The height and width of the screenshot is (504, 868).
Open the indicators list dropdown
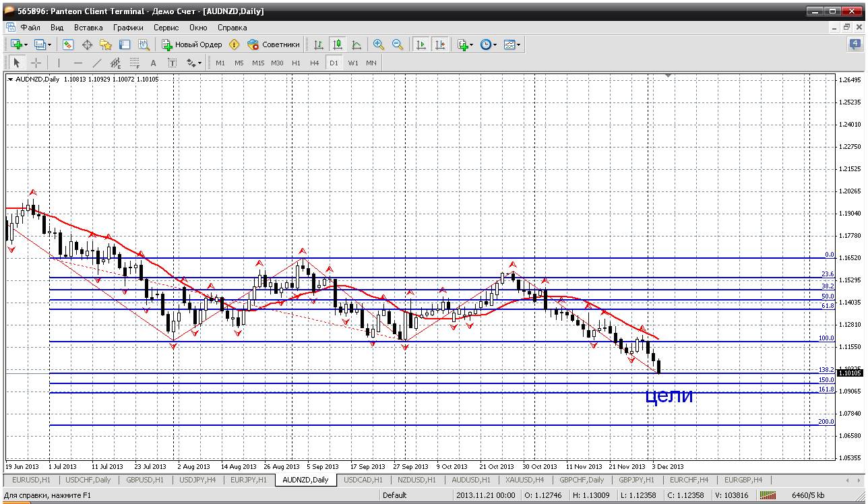pyautogui.click(x=471, y=44)
